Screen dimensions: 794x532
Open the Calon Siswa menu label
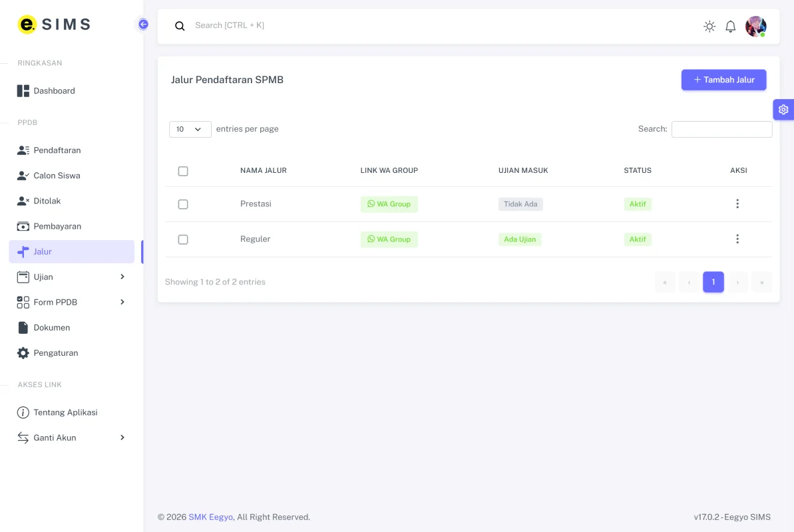[57, 176]
